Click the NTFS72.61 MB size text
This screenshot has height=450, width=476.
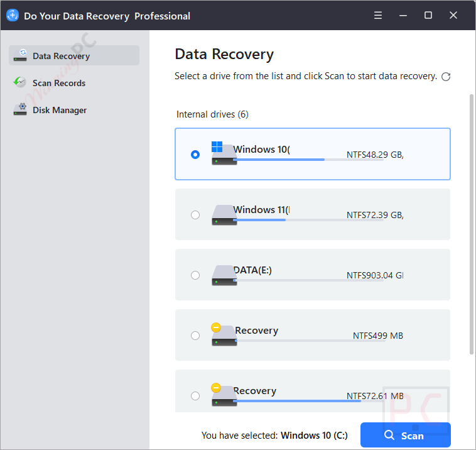point(375,396)
